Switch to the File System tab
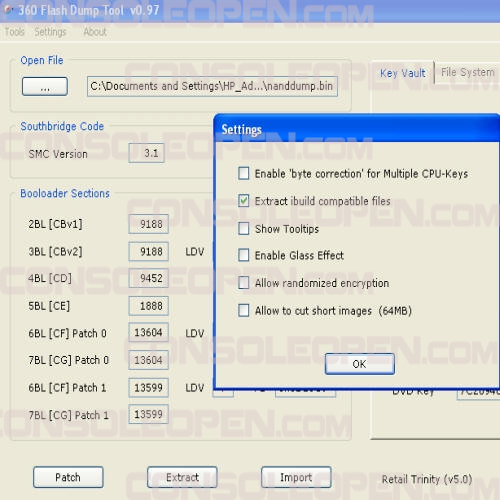Viewport: 500px width, 500px height. click(x=467, y=72)
